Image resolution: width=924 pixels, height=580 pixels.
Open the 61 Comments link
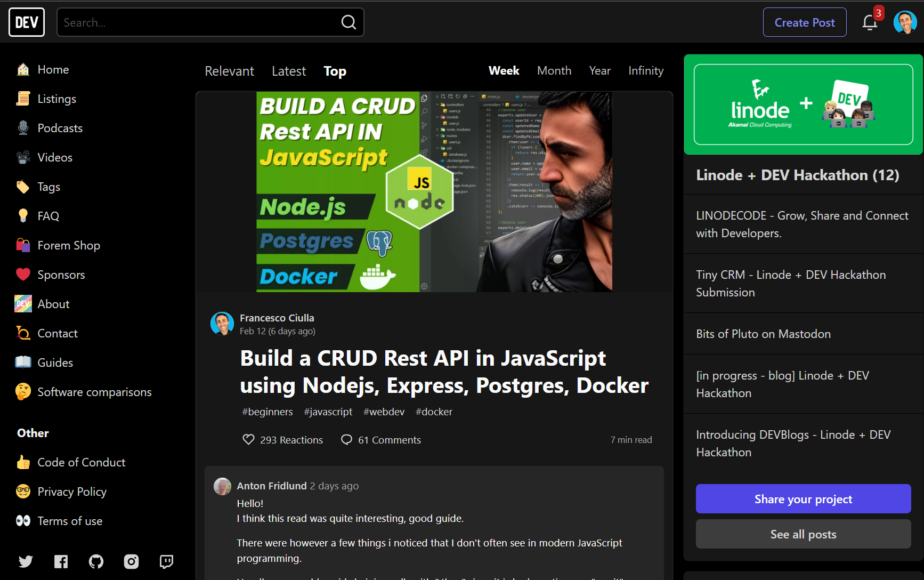click(x=381, y=440)
